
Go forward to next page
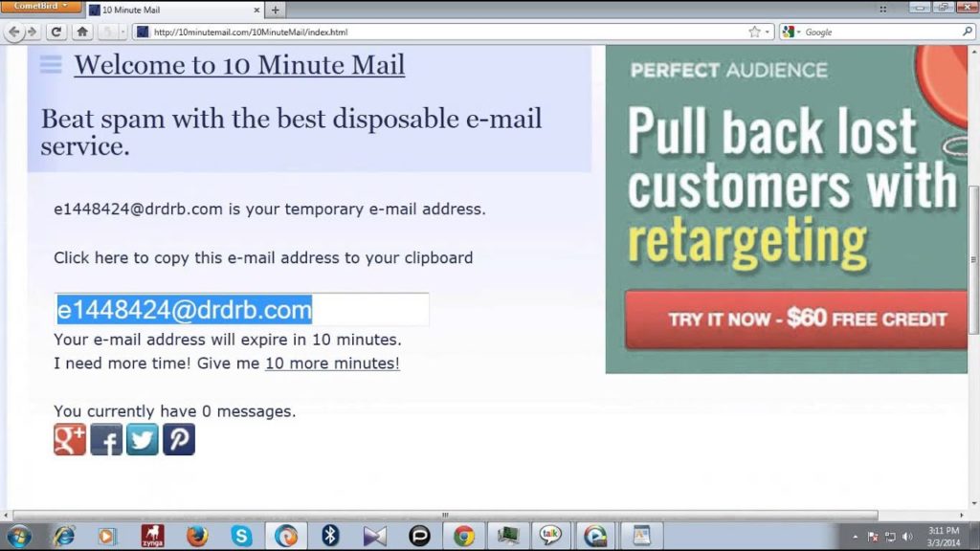tap(33, 32)
